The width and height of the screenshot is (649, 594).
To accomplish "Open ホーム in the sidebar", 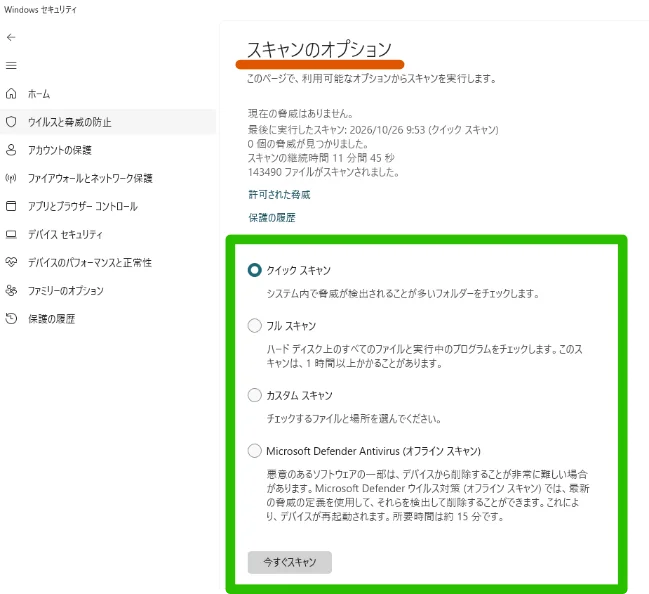I will pos(108,94).
